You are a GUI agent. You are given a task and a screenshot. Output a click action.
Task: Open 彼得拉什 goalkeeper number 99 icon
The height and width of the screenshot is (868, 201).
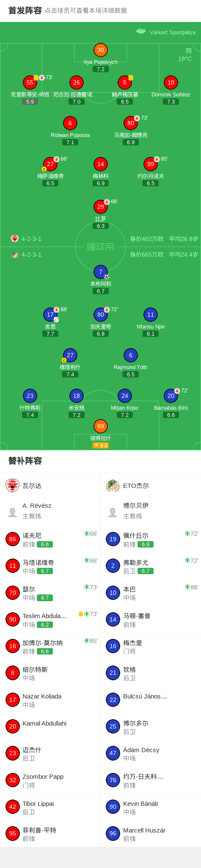100,426
